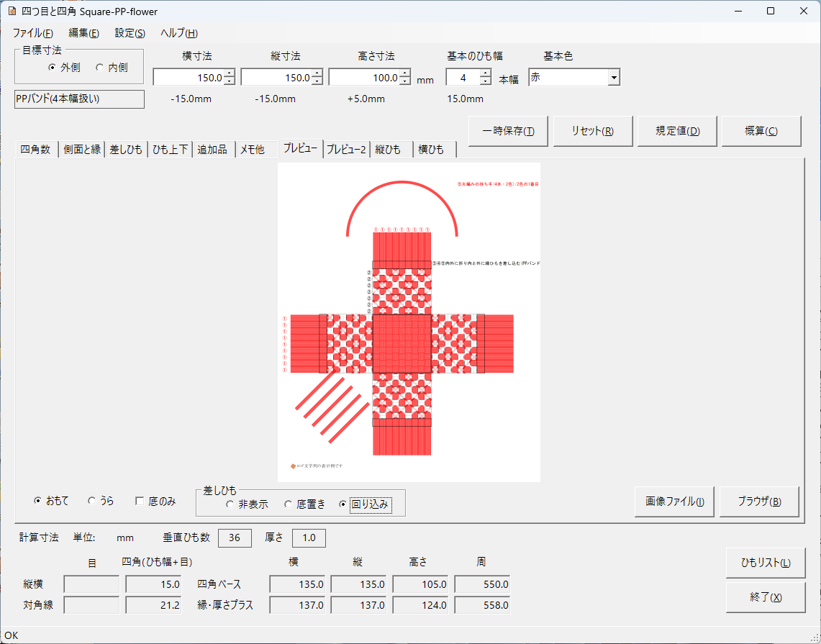Viewport: 821px width, 644px height.
Task: Click the 一時保存 button
Action: point(508,131)
